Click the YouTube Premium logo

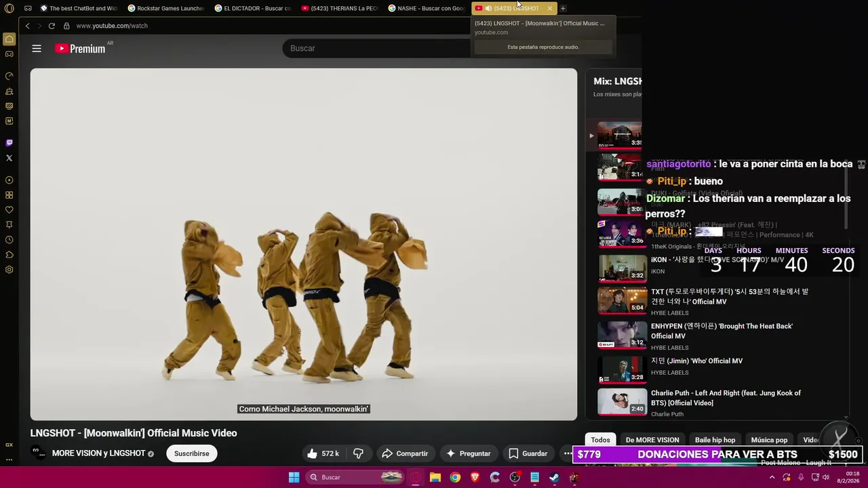[x=80, y=48]
